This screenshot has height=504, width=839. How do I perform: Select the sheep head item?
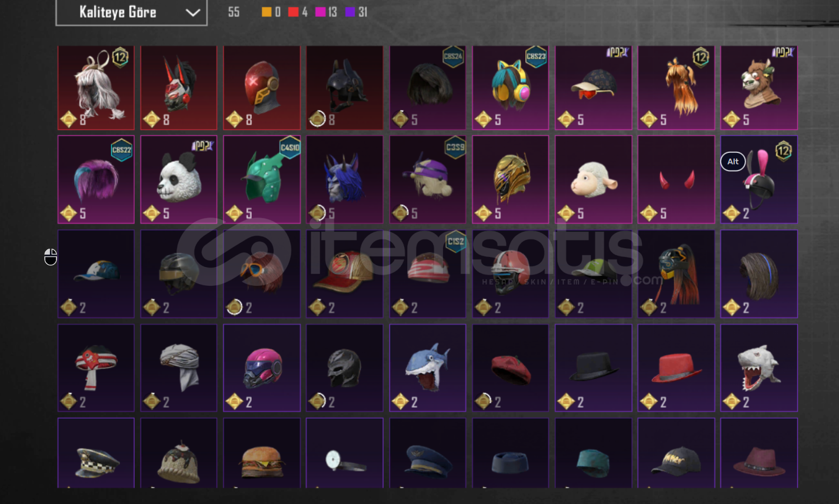593,180
